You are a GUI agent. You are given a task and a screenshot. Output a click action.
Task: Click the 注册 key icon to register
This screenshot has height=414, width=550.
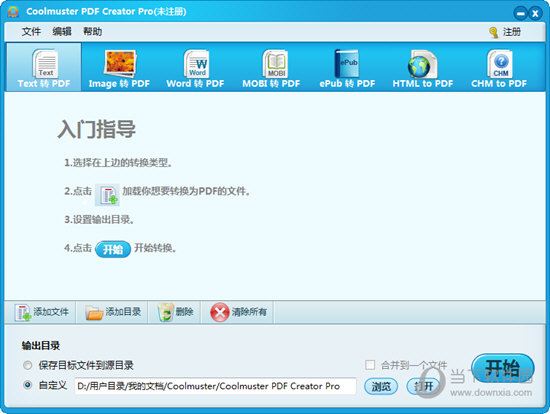tap(494, 32)
